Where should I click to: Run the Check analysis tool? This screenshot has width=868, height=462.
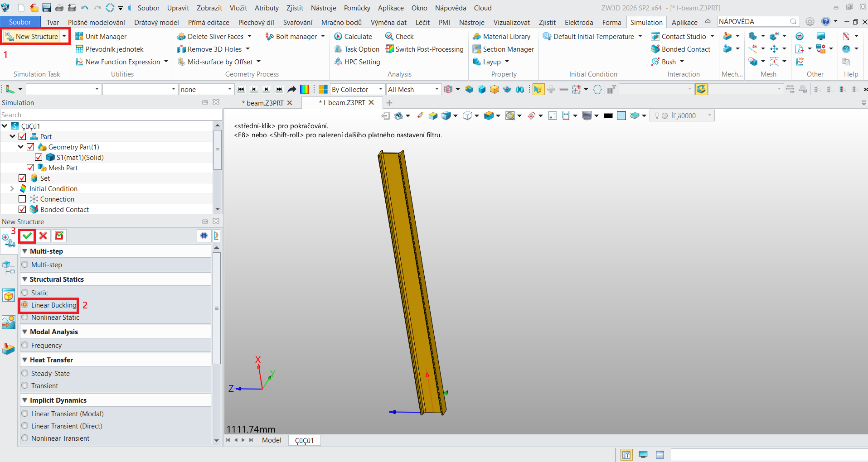tap(399, 36)
